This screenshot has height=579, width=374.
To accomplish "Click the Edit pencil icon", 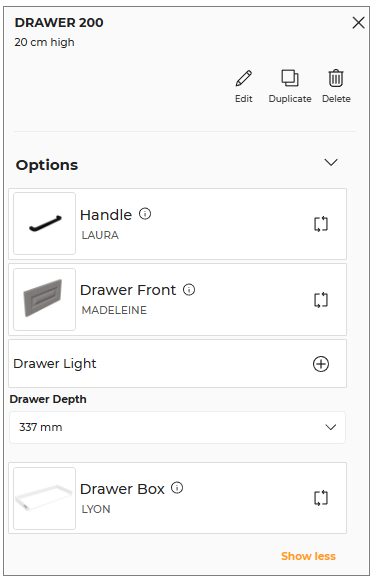I will click(244, 78).
